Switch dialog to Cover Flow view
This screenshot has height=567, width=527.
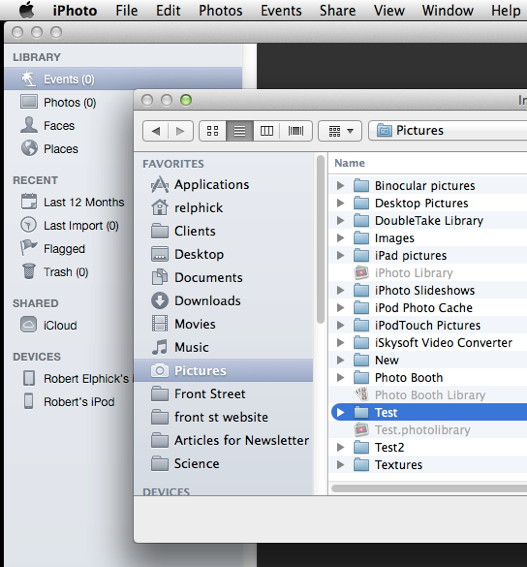[x=296, y=131]
